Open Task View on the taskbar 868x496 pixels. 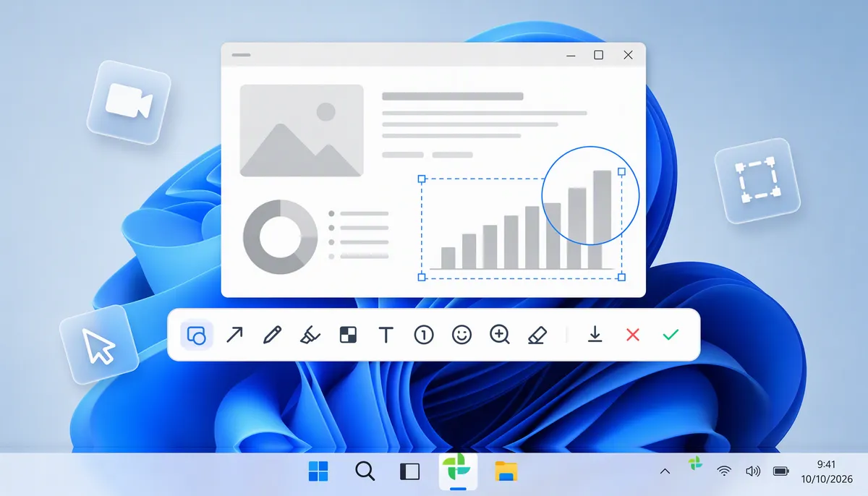pos(409,471)
